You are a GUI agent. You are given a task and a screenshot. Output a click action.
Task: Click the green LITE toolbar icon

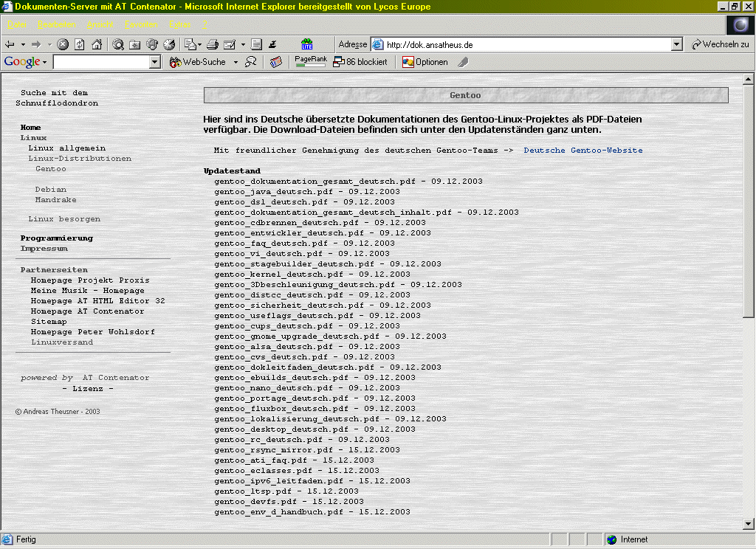click(x=307, y=45)
